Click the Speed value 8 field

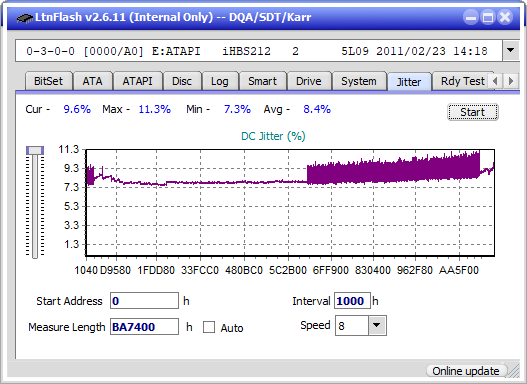(x=352, y=326)
